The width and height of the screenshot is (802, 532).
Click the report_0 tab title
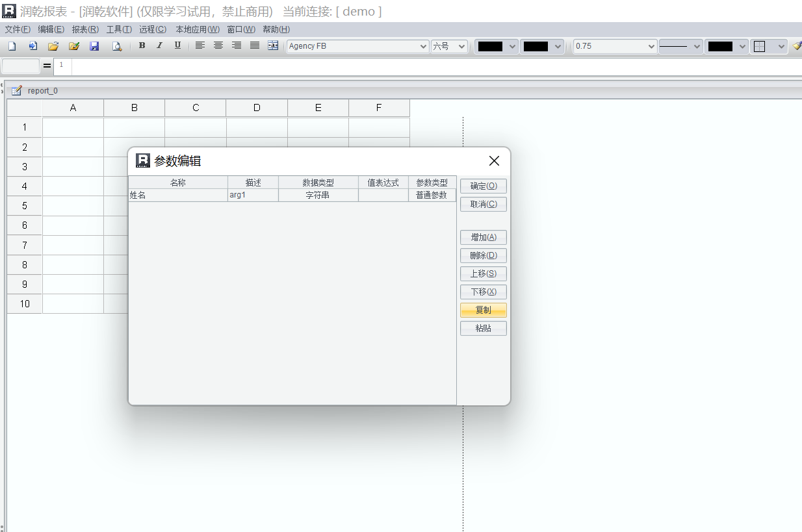click(43, 91)
